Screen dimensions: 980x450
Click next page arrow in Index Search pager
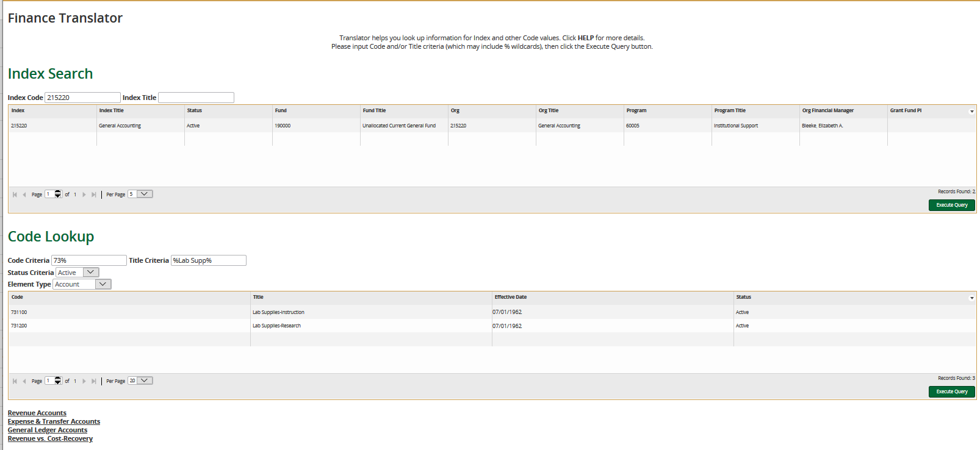(84, 195)
